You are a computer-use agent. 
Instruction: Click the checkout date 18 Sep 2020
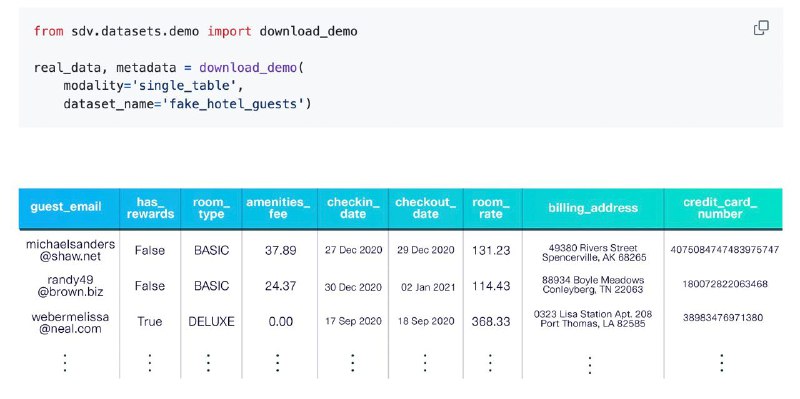coord(426,322)
